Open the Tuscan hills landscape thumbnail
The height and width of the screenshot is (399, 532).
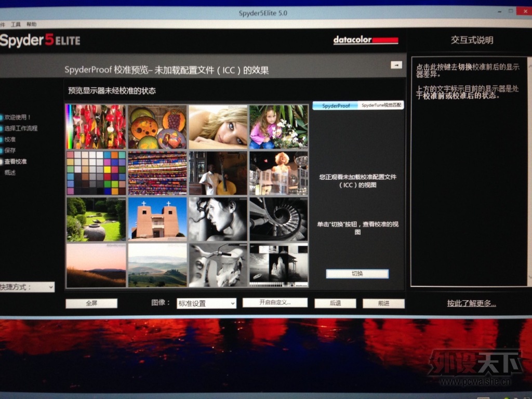157,265
